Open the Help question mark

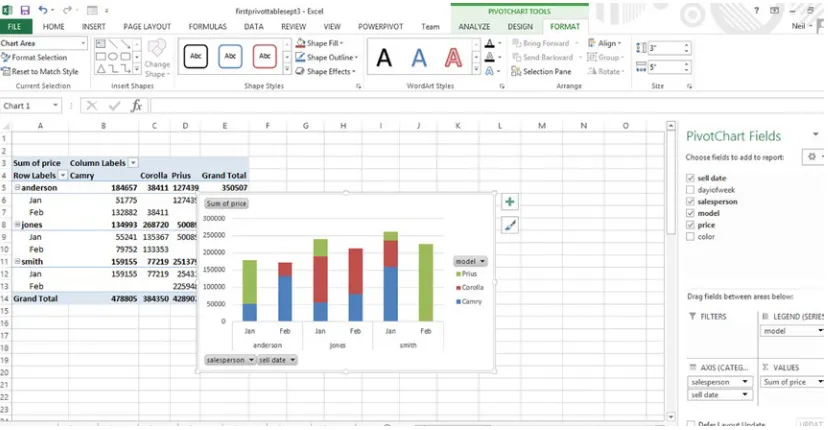(756, 11)
